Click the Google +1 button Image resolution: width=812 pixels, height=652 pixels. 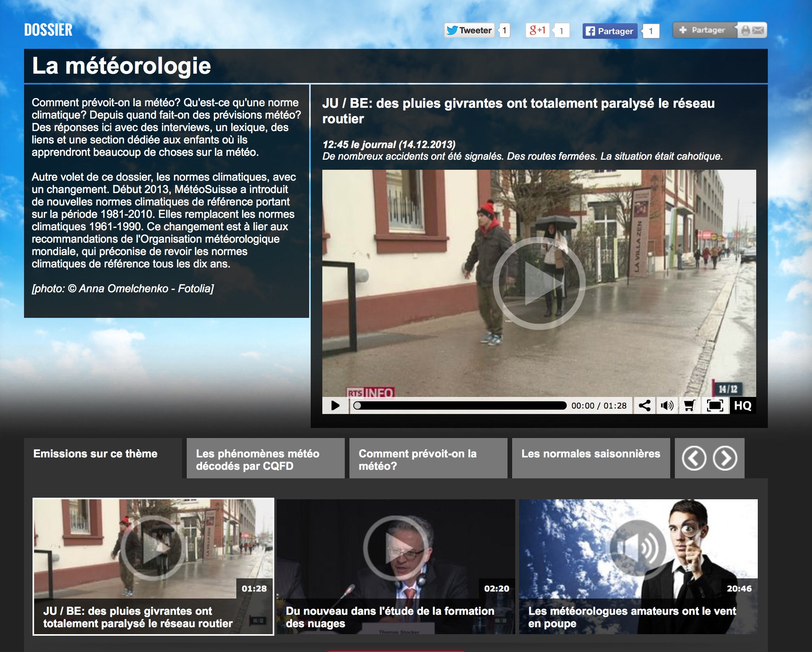click(x=537, y=30)
